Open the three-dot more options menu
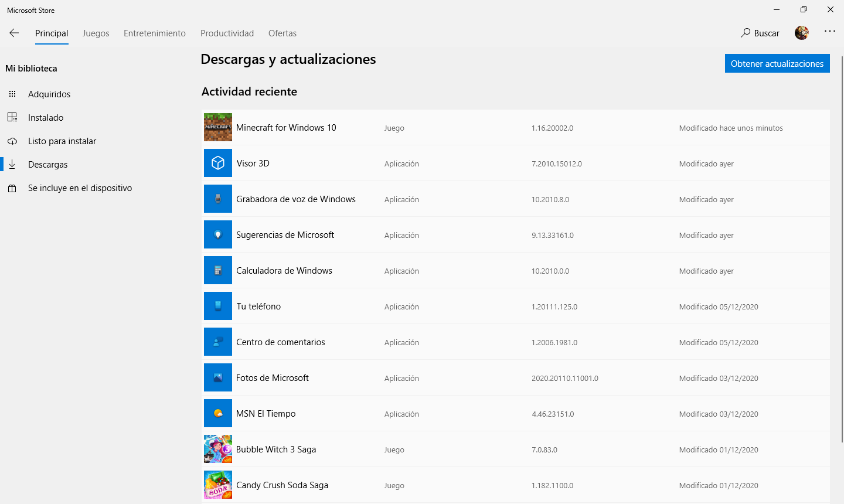The image size is (844, 504). coord(830,32)
